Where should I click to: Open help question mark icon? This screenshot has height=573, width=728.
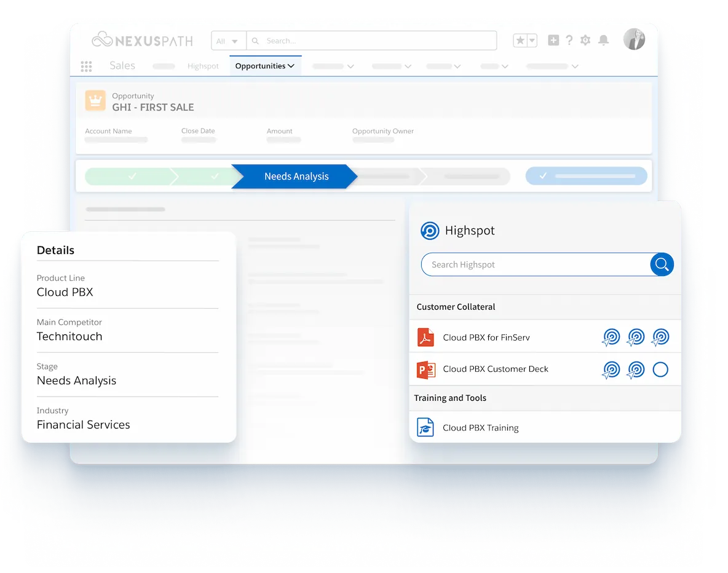[569, 40]
